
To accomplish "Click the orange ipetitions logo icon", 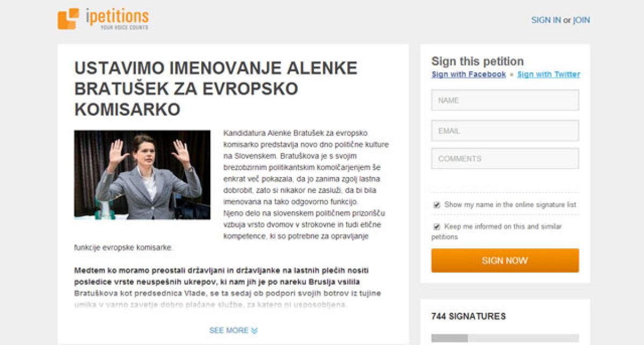I will pos(68,19).
